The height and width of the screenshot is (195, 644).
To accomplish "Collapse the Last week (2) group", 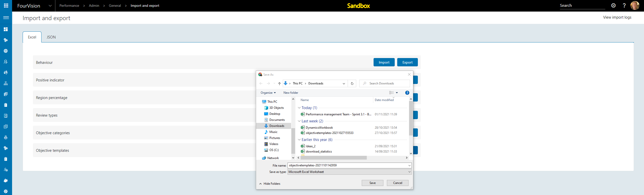I will pyautogui.click(x=299, y=121).
